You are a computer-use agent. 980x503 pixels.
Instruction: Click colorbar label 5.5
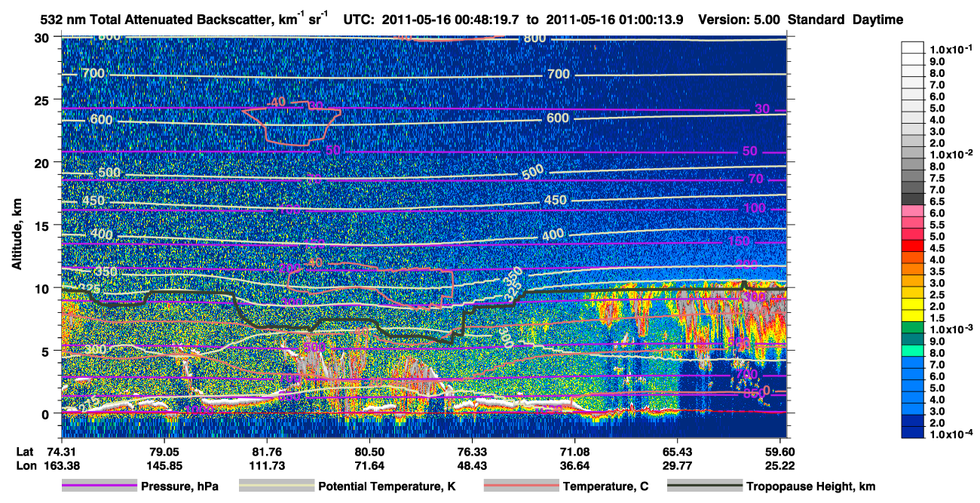(x=937, y=225)
